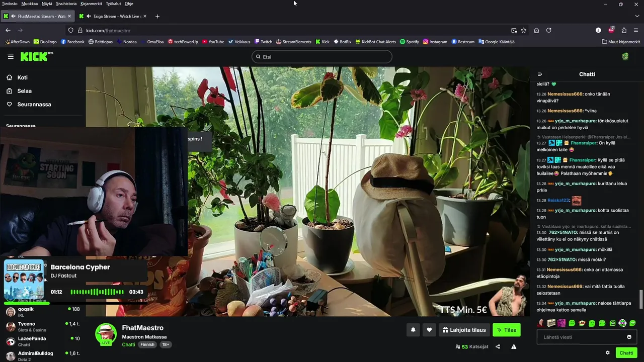
Task: Click the Tilaa subscribe button
Action: (x=507, y=330)
